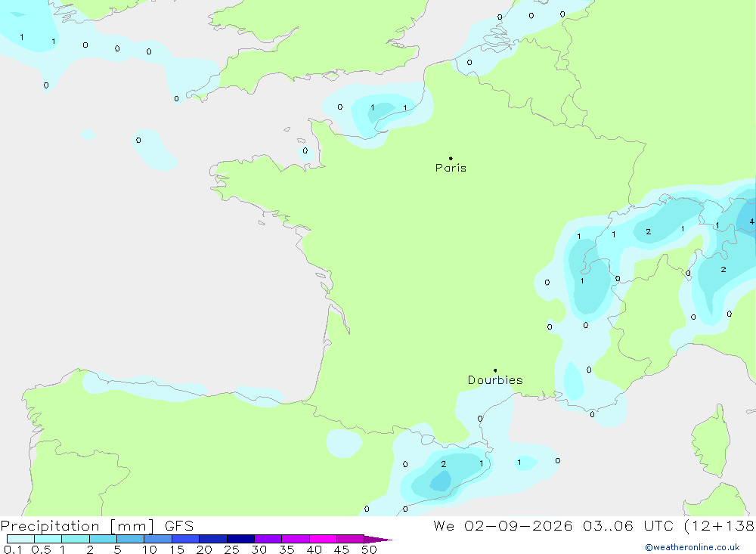
Task: Click the '0.1' legend scale label
Action: coord(13,549)
